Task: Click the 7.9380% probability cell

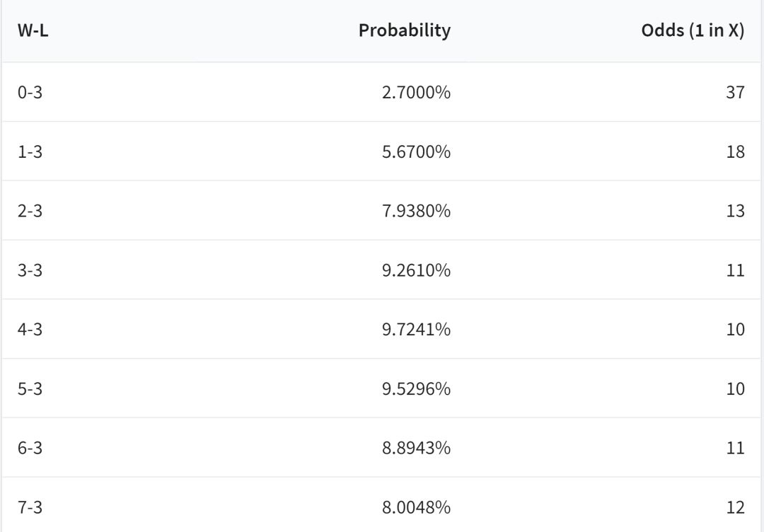Action: click(416, 211)
